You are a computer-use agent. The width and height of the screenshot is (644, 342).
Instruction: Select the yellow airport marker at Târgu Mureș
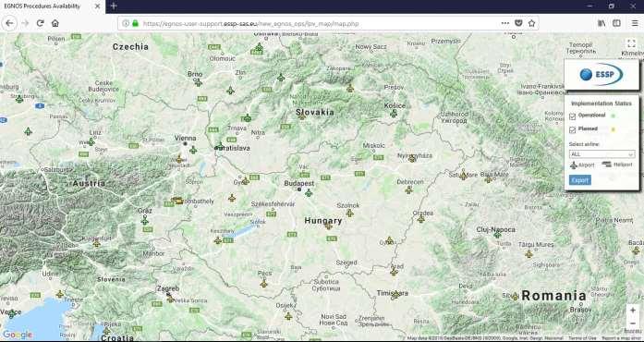coord(529,254)
